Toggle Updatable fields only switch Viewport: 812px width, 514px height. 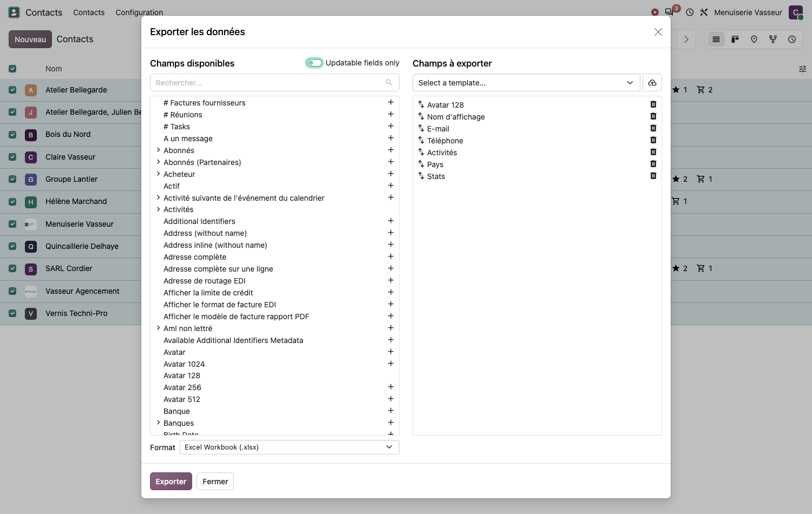click(314, 63)
